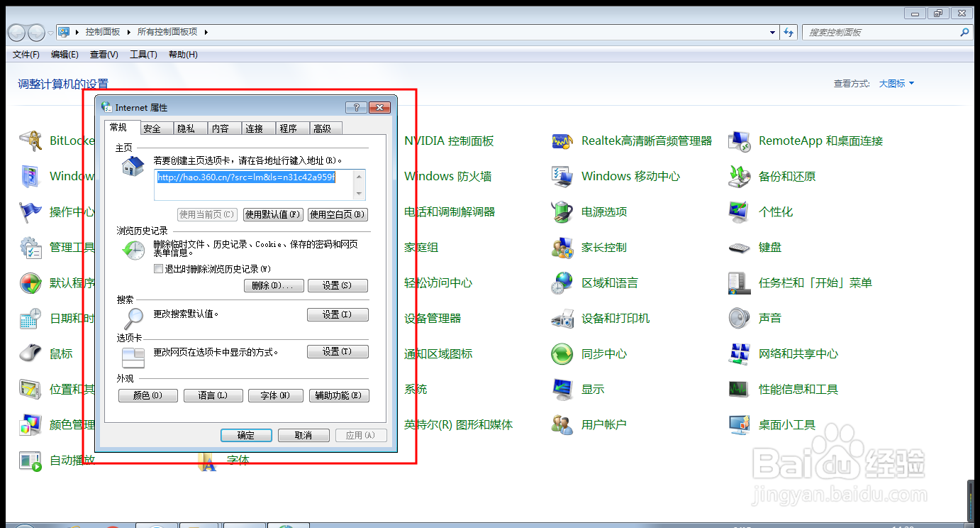Open Windows Firewall link
The width and height of the screenshot is (980, 528).
[448, 176]
